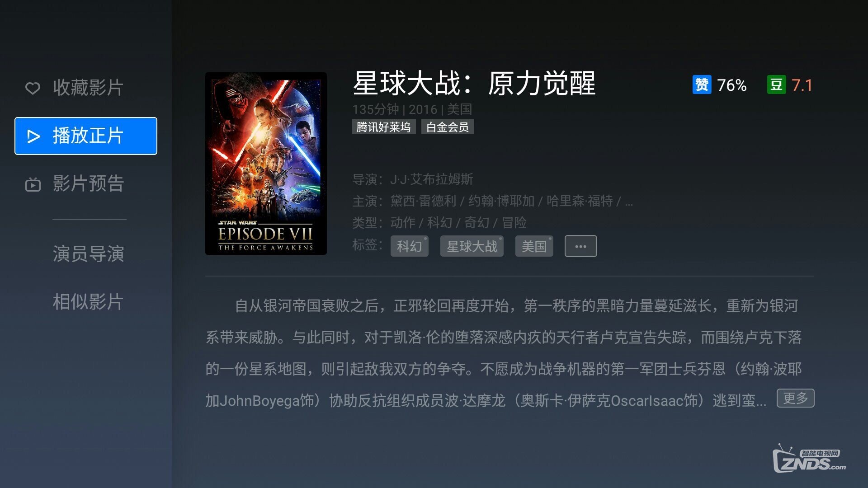Screen dimensions: 868x488
Task: Click the heart icon beside 收藏影片
Action: coord(33,88)
